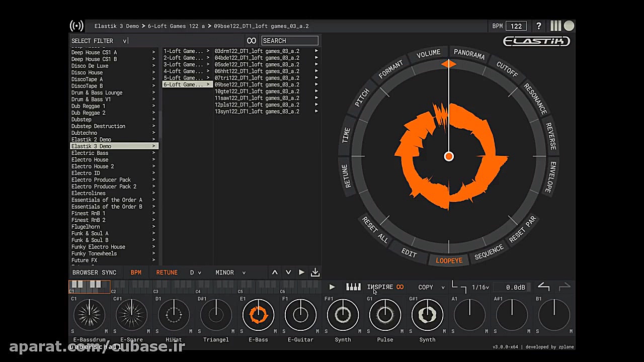Toggle RETUNE browser sync
This screenshot has height=362, width=644.
click(x=167, y=273)
